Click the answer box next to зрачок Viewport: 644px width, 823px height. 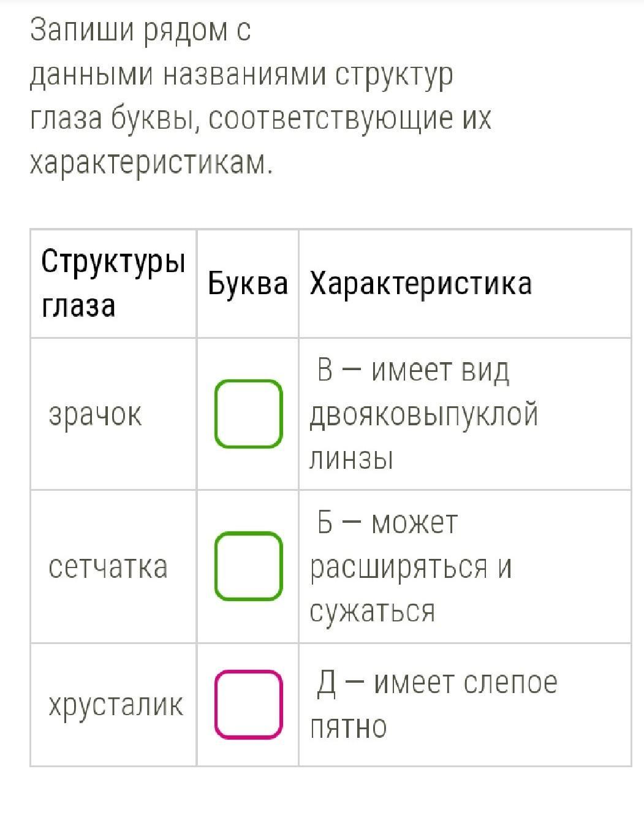pos(248,413)
